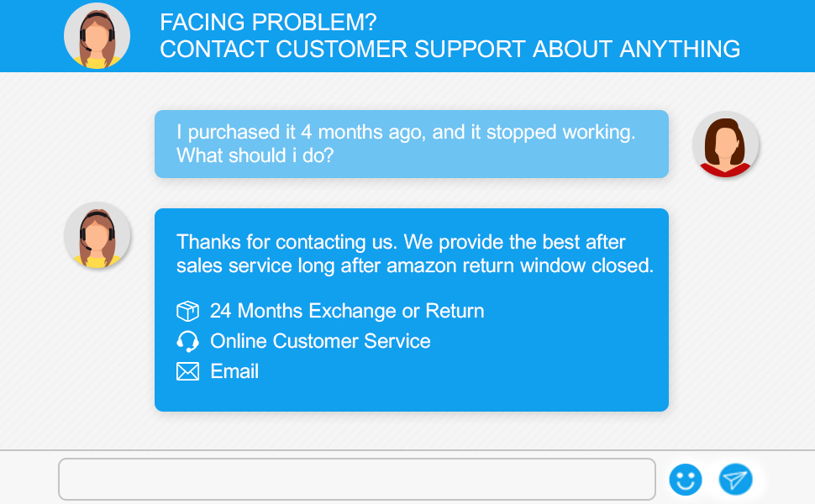Image resolution: width=815 pixels, height=504 pixels.
Task: Choose 24 Months Exchange or Return
Action: point(347,311)
